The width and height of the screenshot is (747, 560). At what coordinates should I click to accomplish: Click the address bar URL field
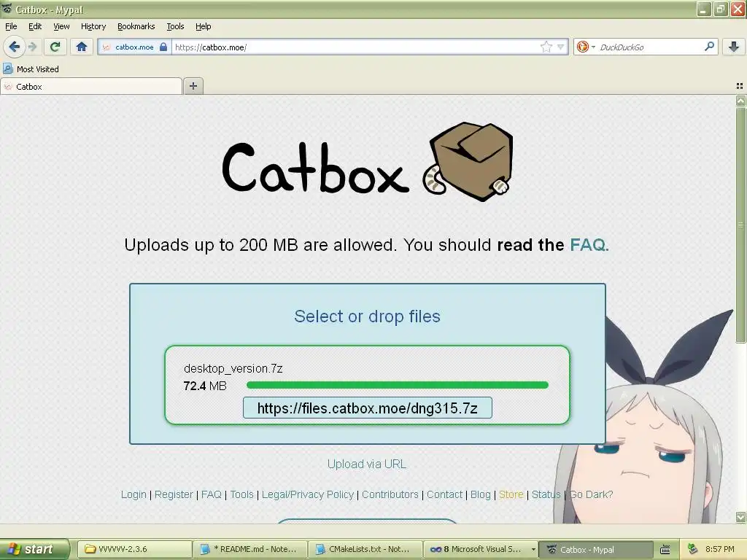(x=355, y=47)
